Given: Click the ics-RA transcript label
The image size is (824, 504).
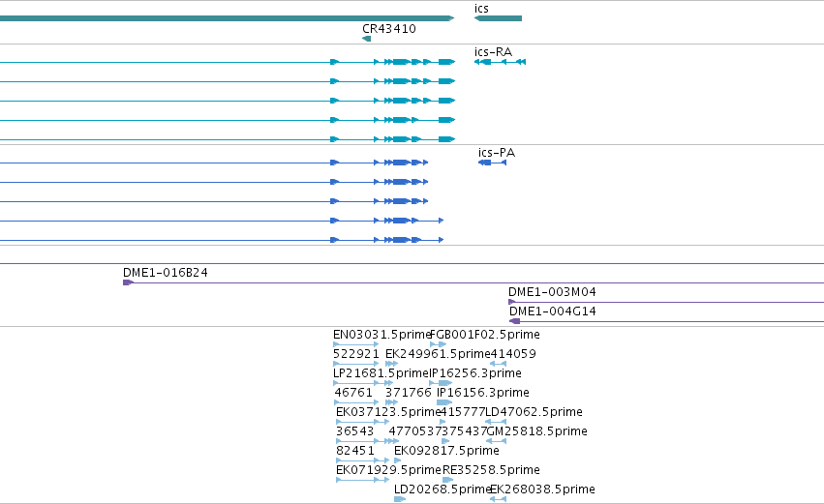Looking at the screenshot, I should pyautogui.click(x=493, y=52).
